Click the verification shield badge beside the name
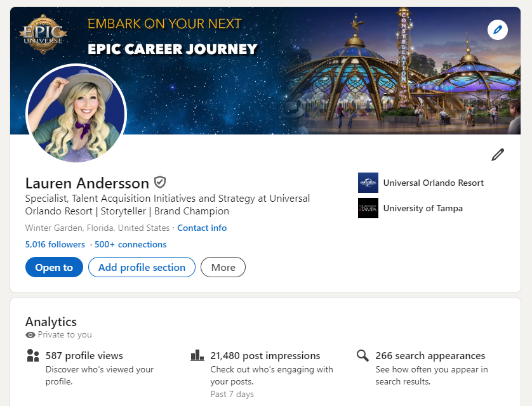This screenshot has width=532, height=406. 160,182
